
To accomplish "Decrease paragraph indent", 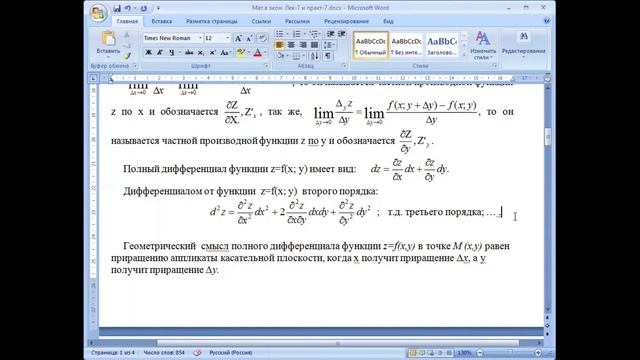I will (331, 34).
